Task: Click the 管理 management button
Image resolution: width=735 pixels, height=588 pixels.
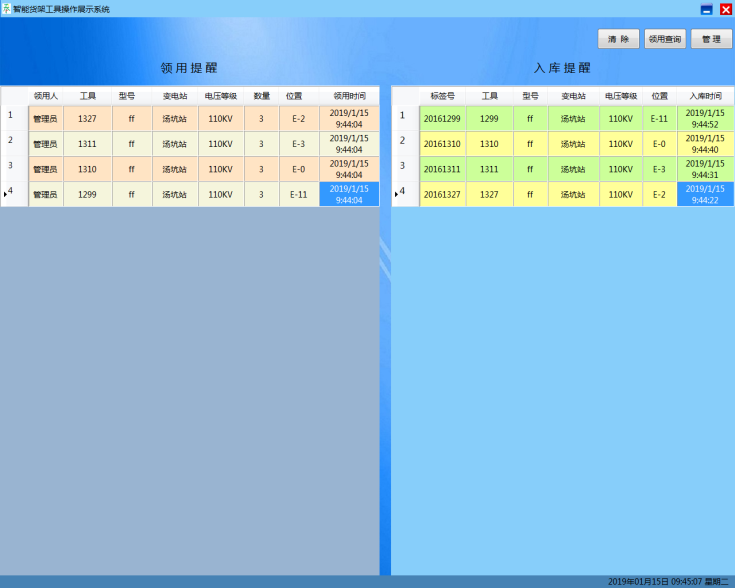Action: 711,39
